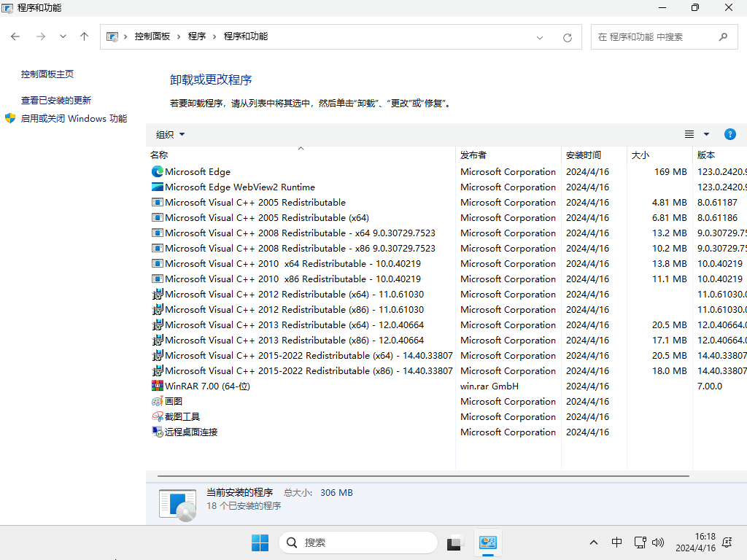The image size is (747, 560).
Task: Open the Windows Start menu
Action: (260, 542)
